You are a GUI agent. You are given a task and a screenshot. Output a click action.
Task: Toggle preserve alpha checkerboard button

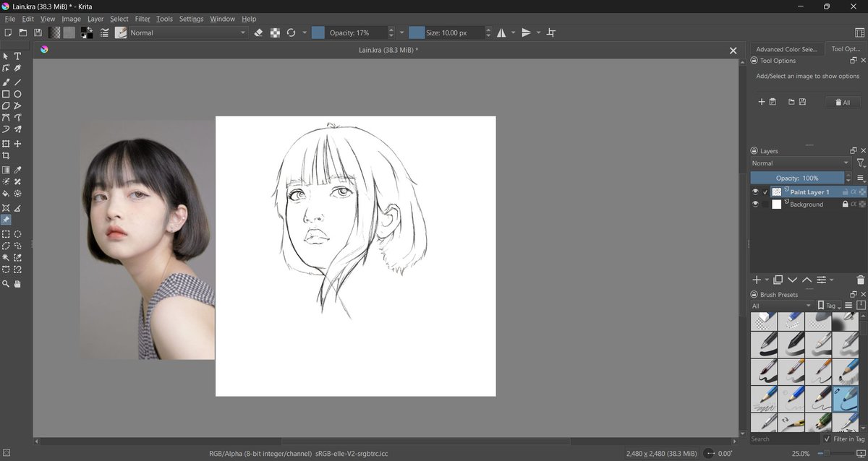(x=275, y=33)
